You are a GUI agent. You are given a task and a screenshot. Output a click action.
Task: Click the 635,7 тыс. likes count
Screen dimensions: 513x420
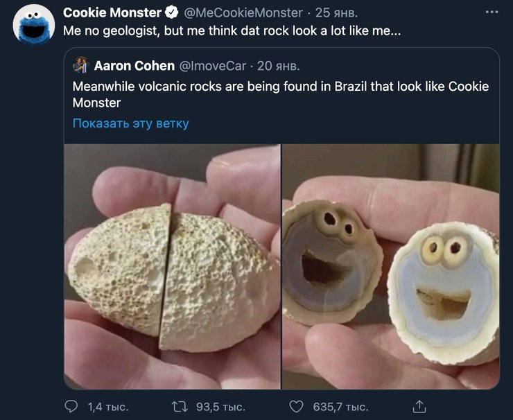click(x=340, y=406)
